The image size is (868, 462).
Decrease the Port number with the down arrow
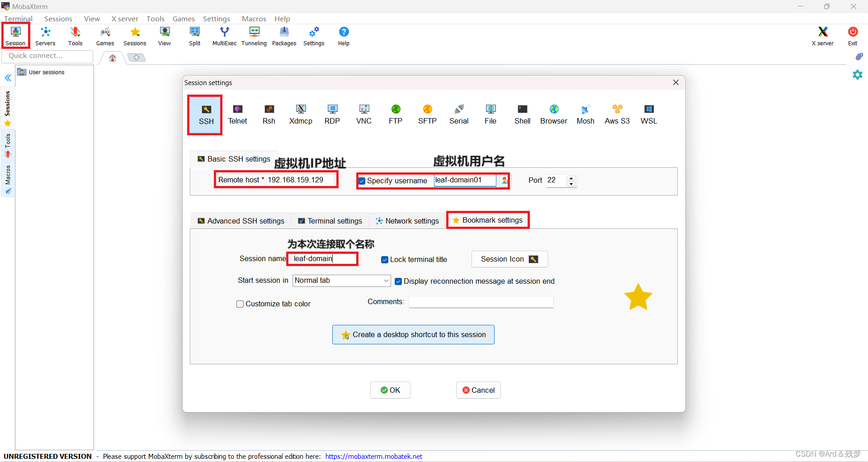click(571, 184)
